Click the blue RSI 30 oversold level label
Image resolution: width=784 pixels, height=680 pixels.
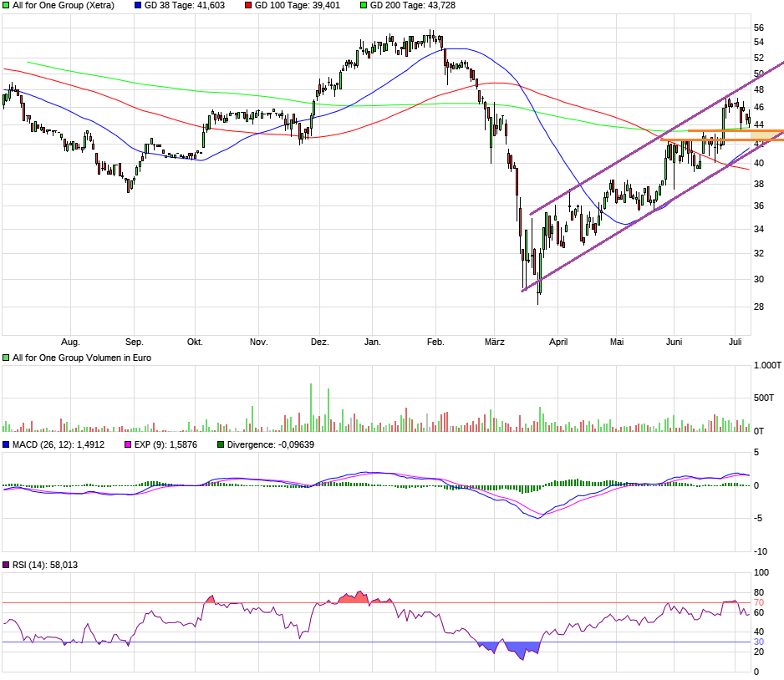(759, 642)
